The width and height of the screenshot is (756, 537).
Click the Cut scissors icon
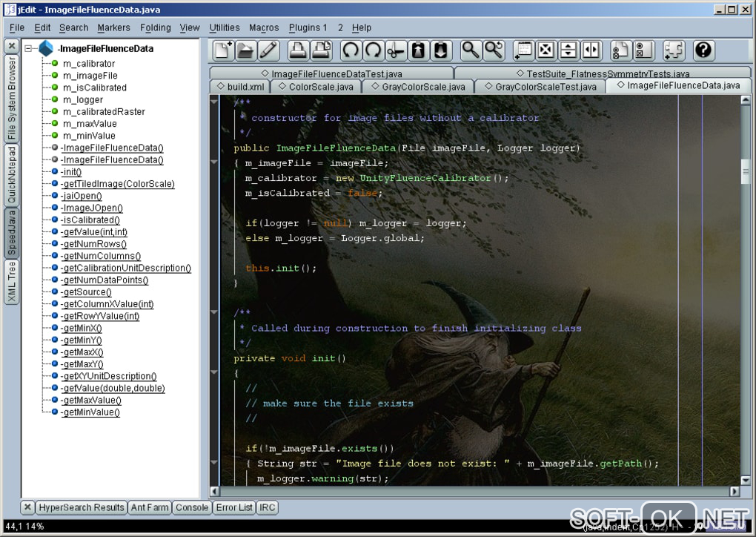[396, 50]
